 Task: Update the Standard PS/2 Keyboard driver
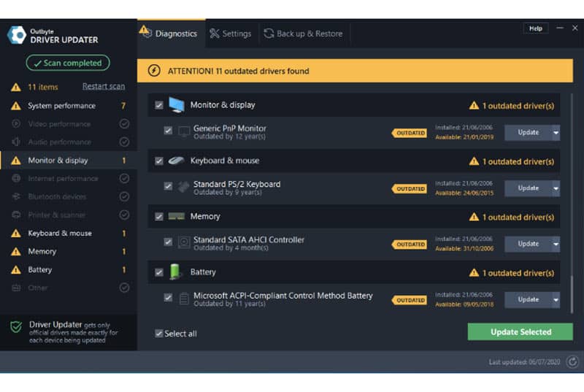pos(528,188)
